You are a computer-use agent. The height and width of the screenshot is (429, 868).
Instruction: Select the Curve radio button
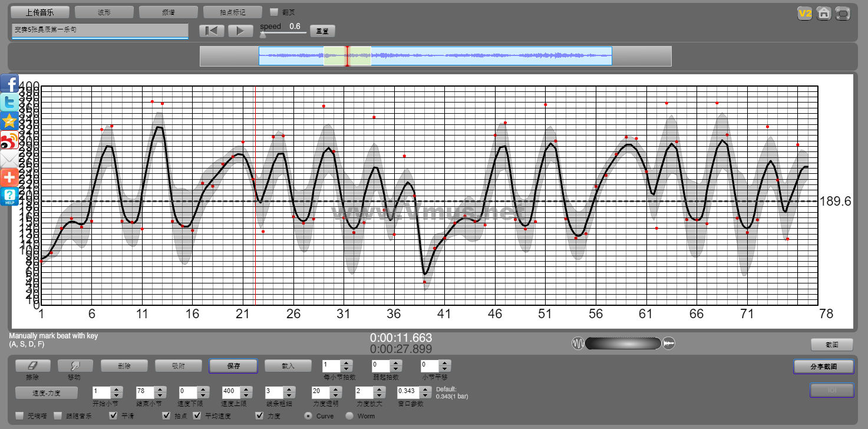coord(308,415)
